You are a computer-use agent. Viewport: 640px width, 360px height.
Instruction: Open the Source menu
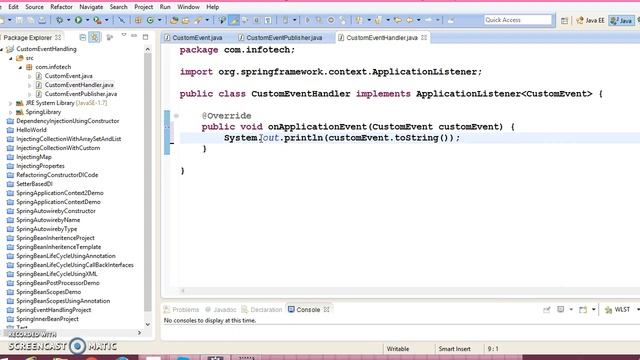point(34,7)
